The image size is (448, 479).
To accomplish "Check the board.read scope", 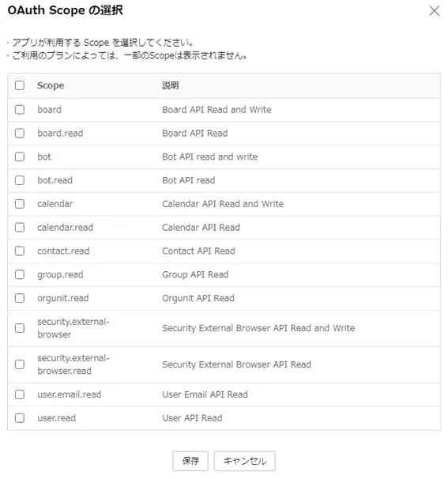I will click(20, 133).
